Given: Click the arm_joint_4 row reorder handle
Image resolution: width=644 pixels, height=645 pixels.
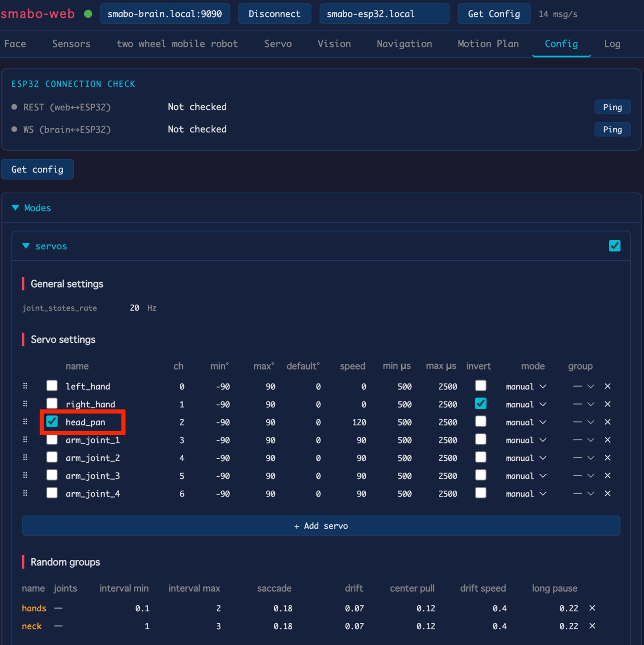Looking at the screenshot, I should coord(25,493).
